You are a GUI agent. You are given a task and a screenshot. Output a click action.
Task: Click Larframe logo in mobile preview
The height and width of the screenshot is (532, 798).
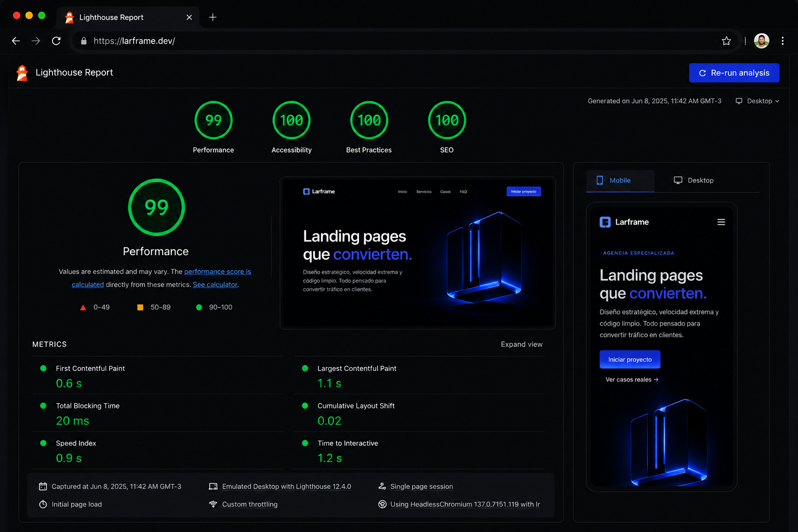[624, 222]
